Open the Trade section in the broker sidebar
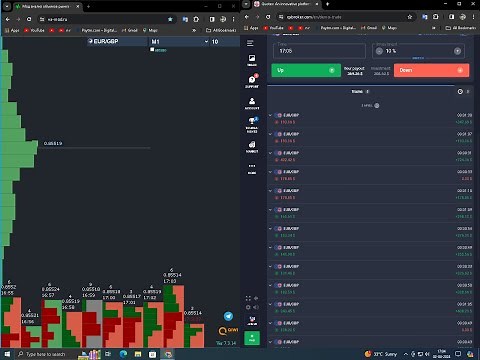 pyautogui.click(x=252, y=60)
